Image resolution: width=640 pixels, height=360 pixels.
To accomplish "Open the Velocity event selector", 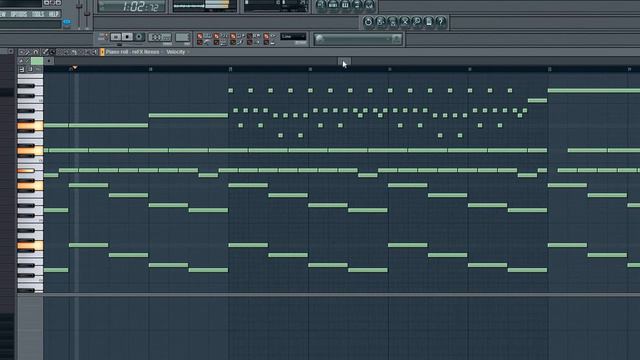I will [176, 52].
